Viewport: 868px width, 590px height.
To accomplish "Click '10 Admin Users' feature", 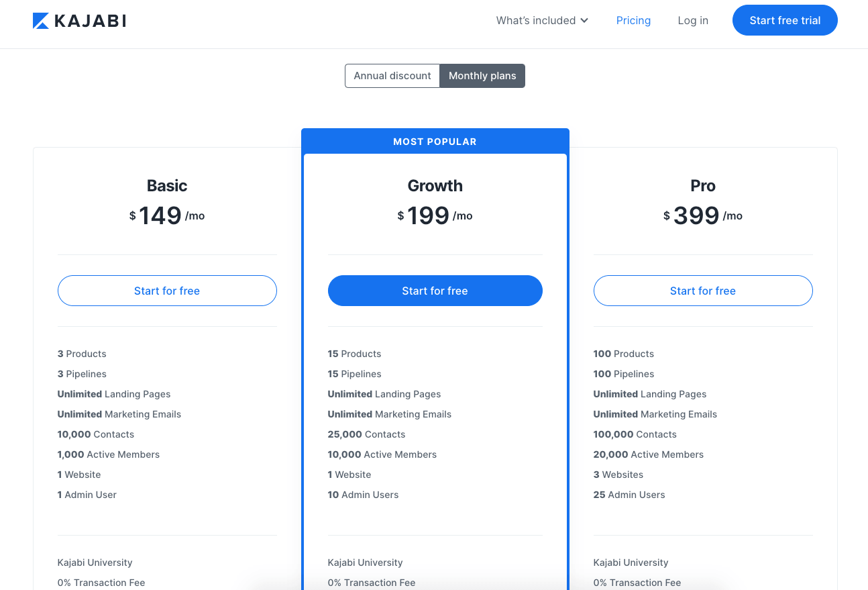I will click(363, 495).
